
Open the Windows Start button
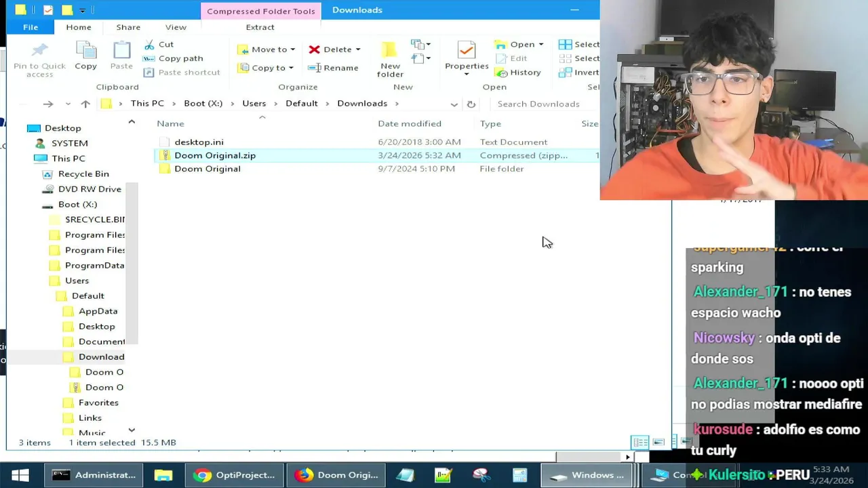20,475
